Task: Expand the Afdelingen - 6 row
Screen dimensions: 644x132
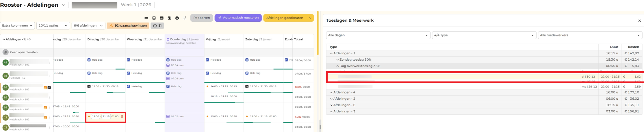Action: [331, 105]
